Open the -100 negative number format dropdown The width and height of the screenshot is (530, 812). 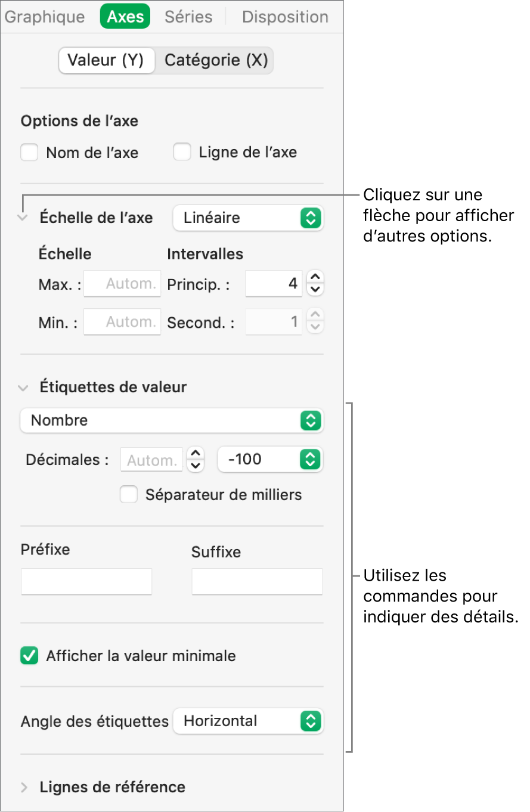[x=269, y=460]
